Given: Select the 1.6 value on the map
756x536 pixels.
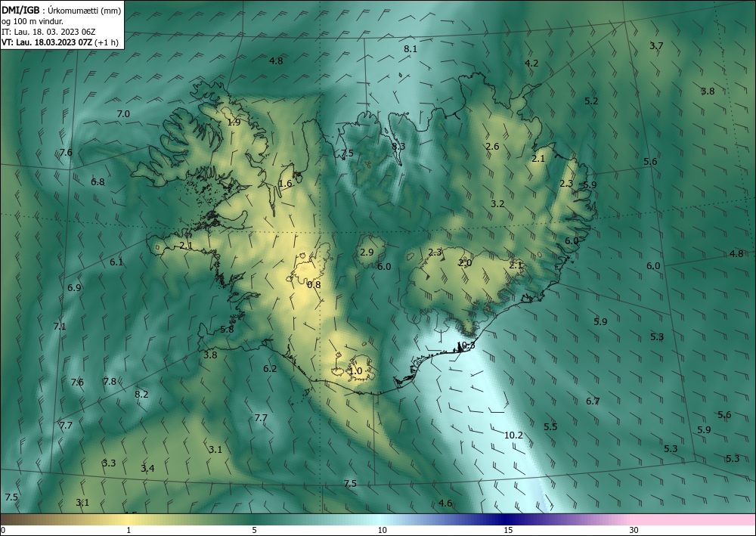Looking at the screenshot, I should click(x=286, y=183).
